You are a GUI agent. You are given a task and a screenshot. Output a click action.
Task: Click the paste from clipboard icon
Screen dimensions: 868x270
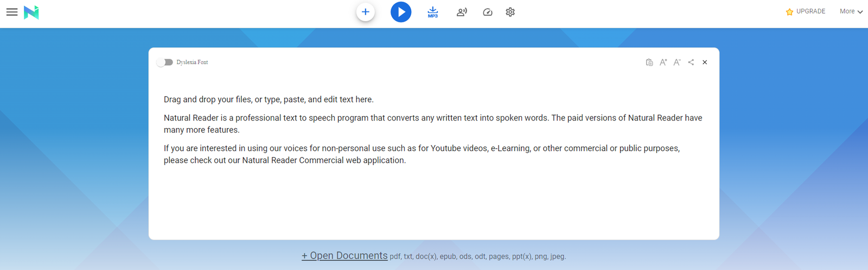tap(649, 62)
